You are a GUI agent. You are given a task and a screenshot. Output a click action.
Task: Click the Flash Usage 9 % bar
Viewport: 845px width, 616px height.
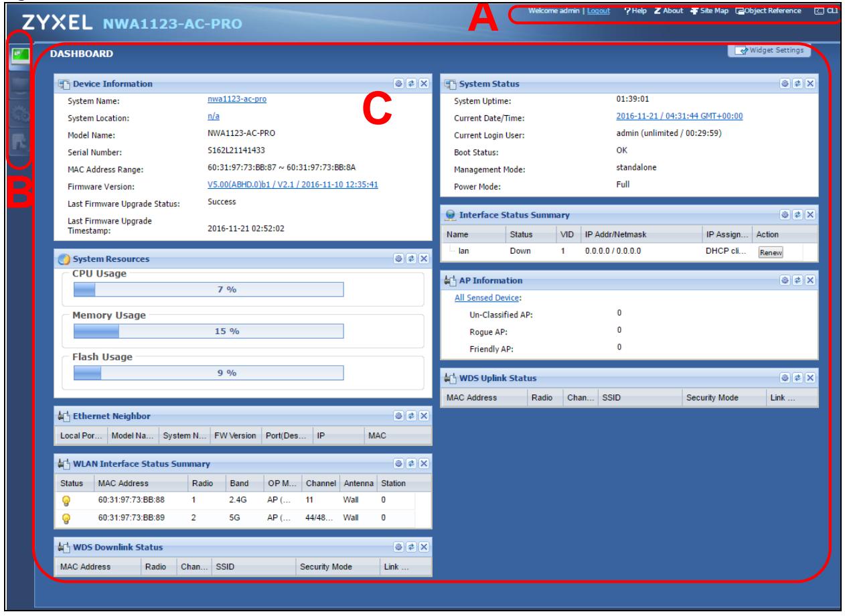208,373
